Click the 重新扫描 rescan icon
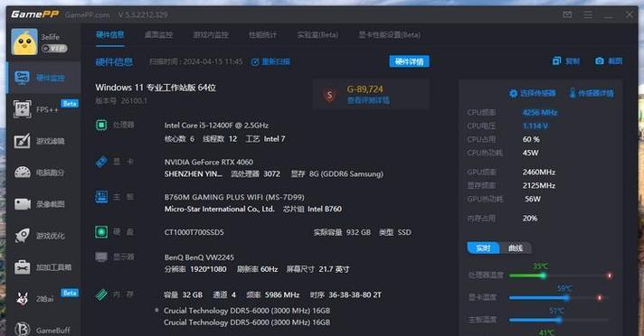644x336 pixels. 255,62
